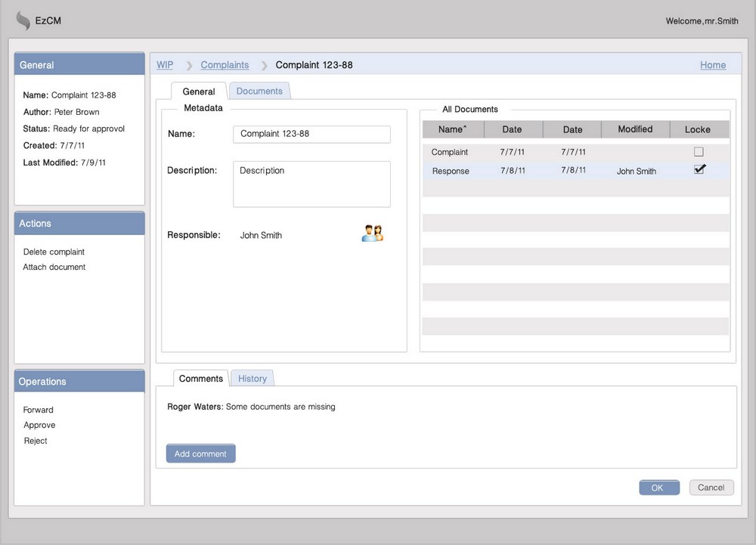Navigate to WIP in the breadcrumb
The width and height of the screenshot is (756, 545).
[164, 65]
